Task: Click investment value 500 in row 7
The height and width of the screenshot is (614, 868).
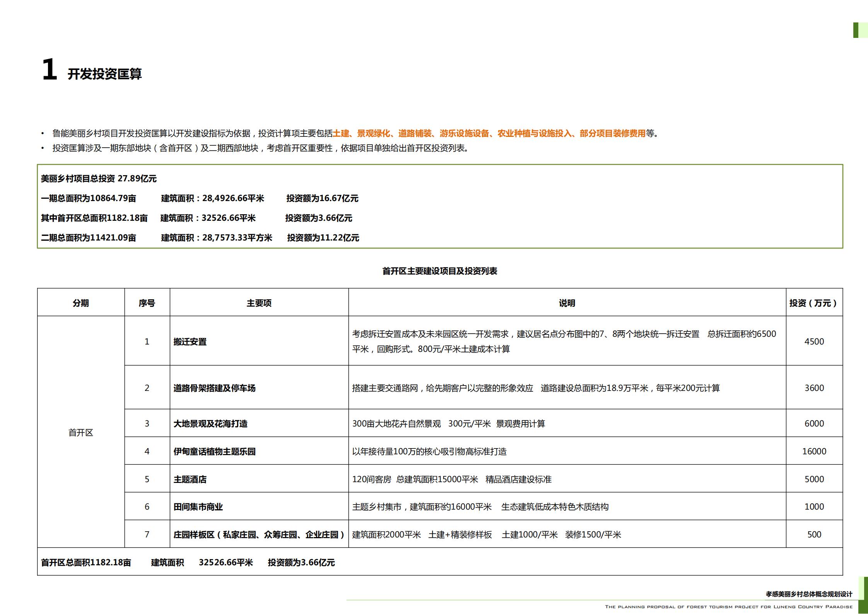Action: coord(814,534)
